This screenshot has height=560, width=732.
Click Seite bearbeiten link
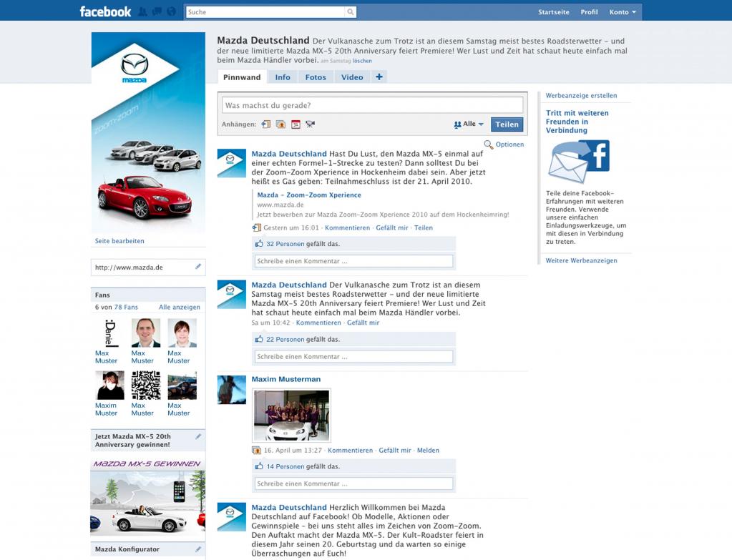pos(119,241)
